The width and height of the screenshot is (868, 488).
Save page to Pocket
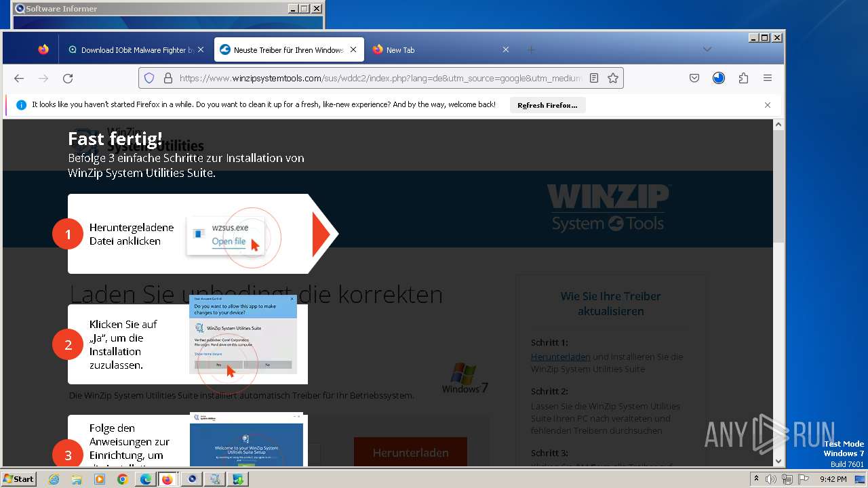(694, 78)
